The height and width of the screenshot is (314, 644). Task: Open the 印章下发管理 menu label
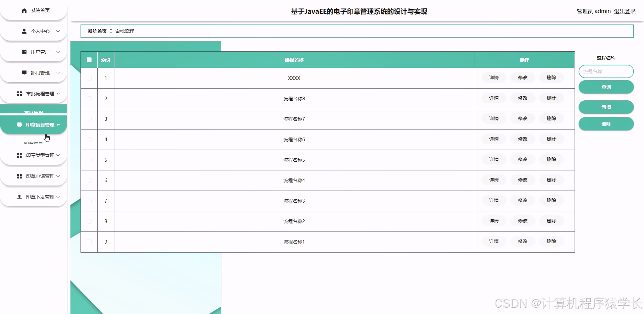coord(40,197)
